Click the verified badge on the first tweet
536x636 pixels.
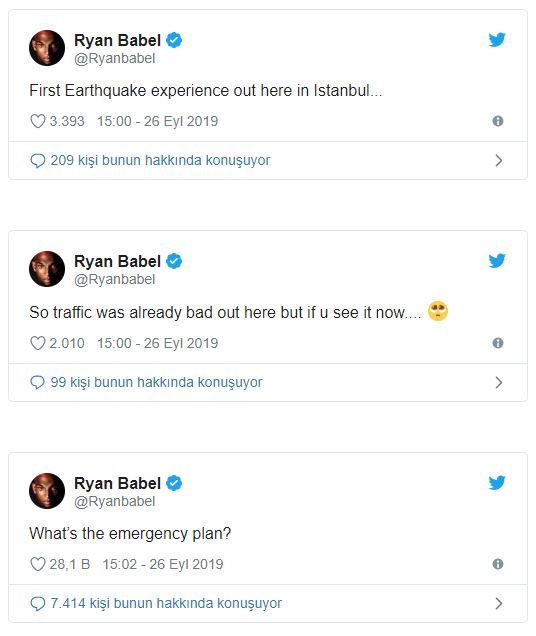tap(174, 40)
